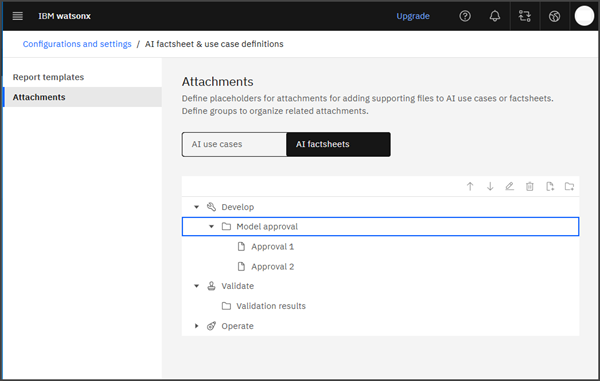Select the Model approval row
600x382 pixels.
tap(380, 227)
